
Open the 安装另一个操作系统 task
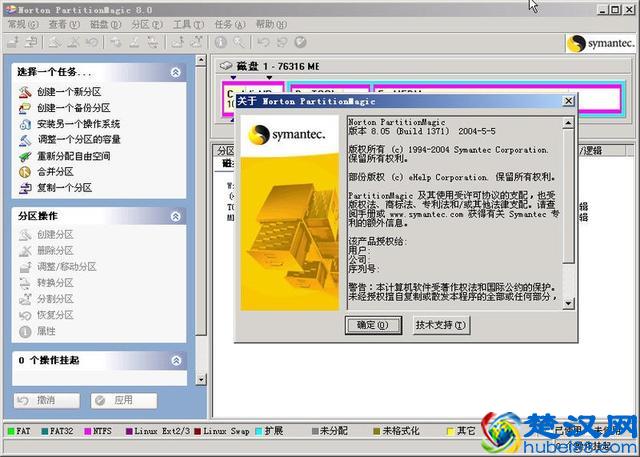click(x=26, y=124)
